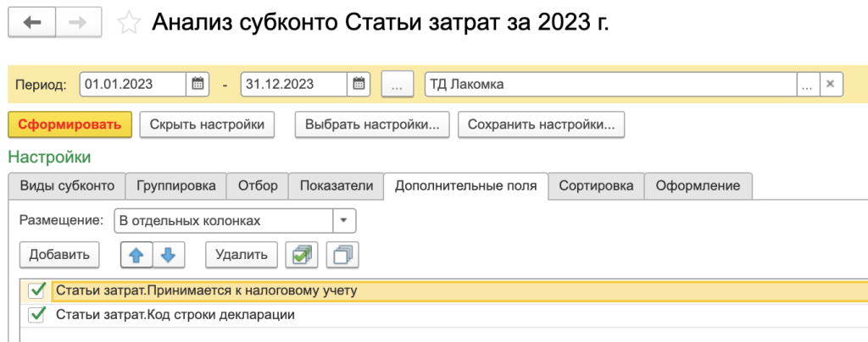Viewport: 868px width, 342px height.
Task: Open period selection ellipsis button
Action: pos(397,84)
